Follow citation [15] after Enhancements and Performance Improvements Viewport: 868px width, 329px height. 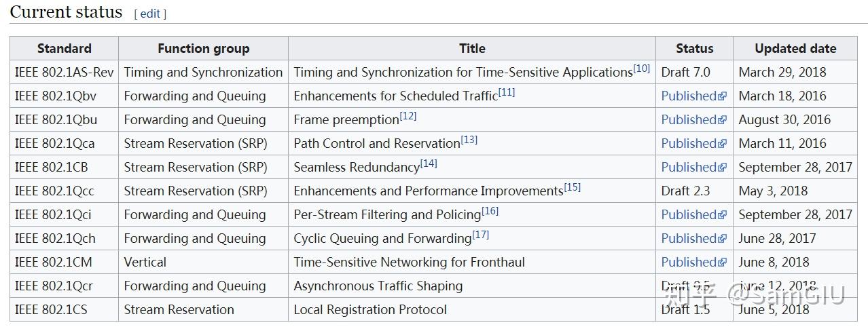pyautogui.click(x=573, y=187)
